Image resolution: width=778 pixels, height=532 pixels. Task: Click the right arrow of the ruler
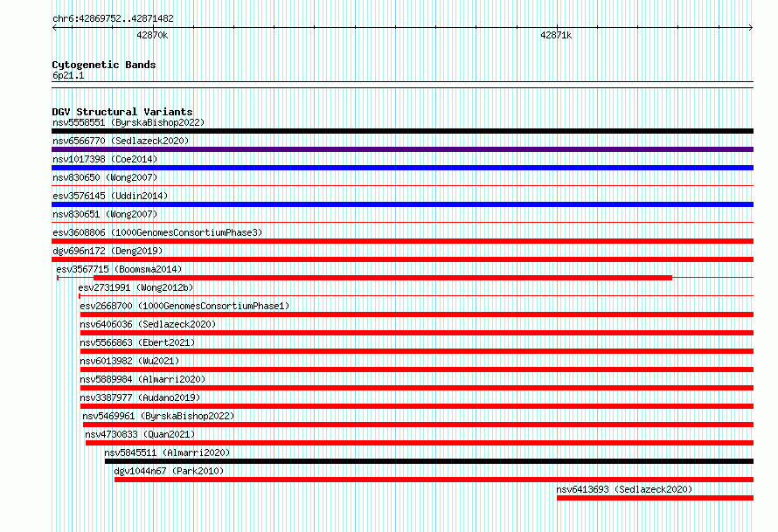(751, 28)
